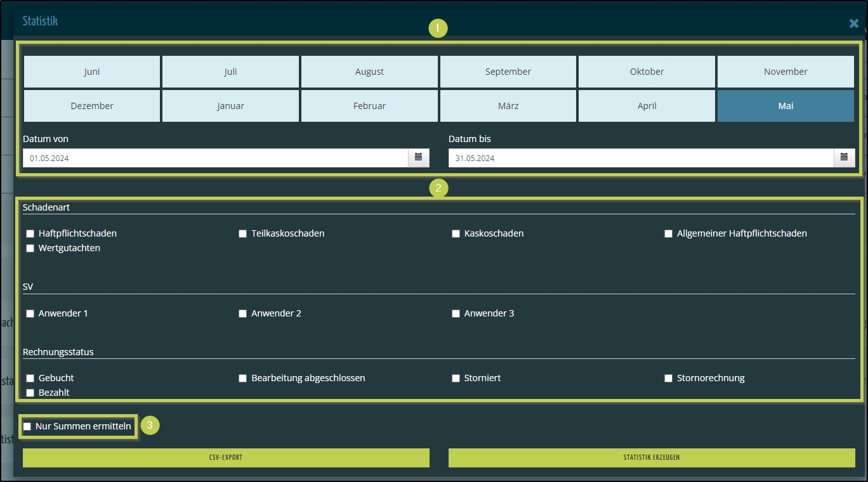Viewport: 868px width, 482px height.
Task: Tick the Stornorechnung checkbox
Action: [668, 379]
